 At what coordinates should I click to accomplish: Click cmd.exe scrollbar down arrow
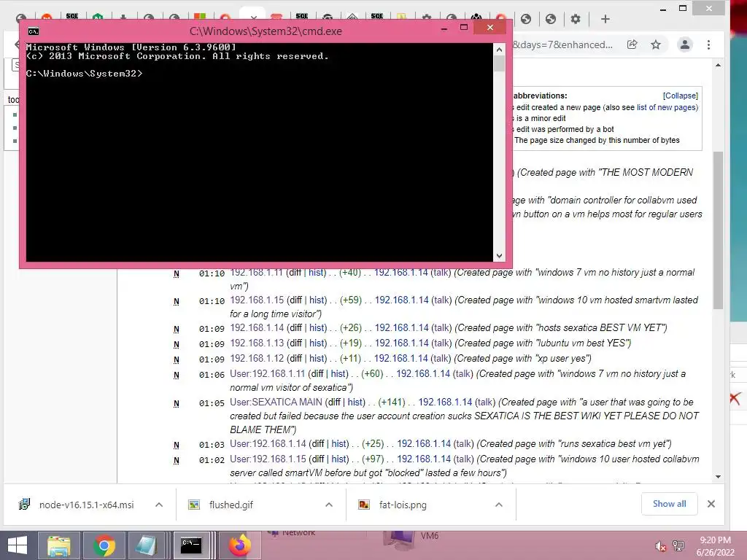[499, 256]
